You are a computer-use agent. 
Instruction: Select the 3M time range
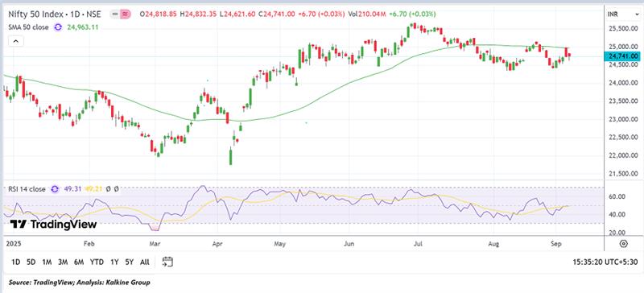pyautogui.click(x=63, y=262)
